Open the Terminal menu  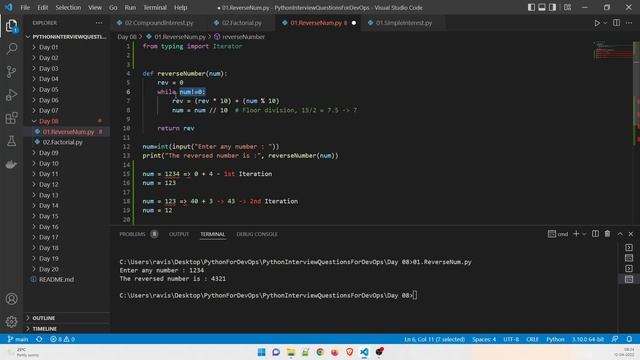point(155,7)
